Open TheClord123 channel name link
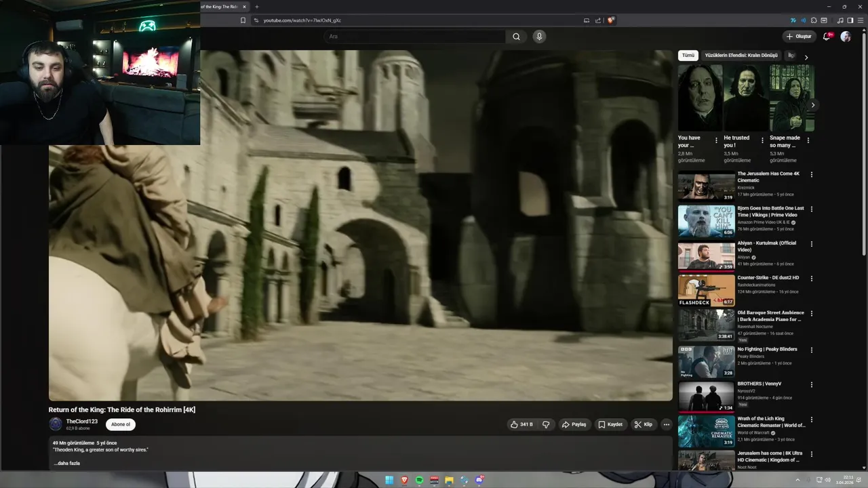This screenshot has width=868, height=488. click(82, 422)
